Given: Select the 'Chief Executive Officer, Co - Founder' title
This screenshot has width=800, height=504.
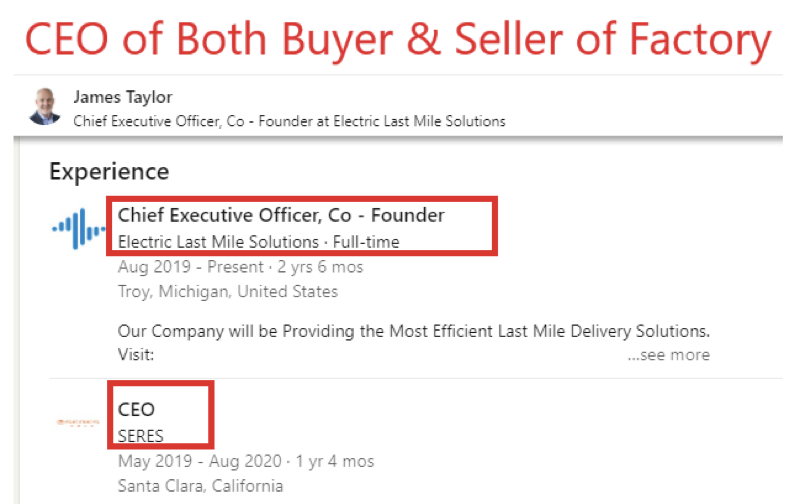Looking at the screenshot, I should (x=281, y=215).
